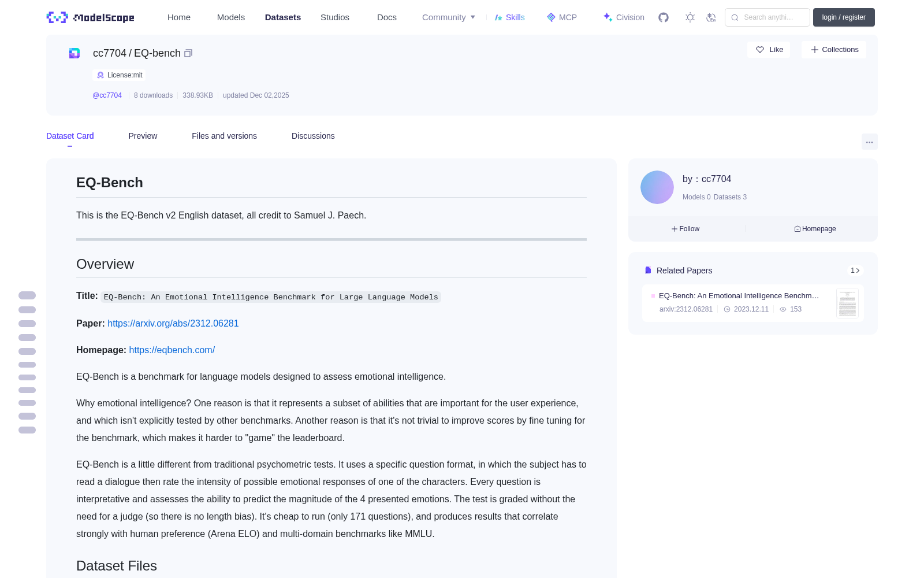Viewport: 924px width, 578px height.
Task: Switch language with the translate icon
Action: point(711,17)
